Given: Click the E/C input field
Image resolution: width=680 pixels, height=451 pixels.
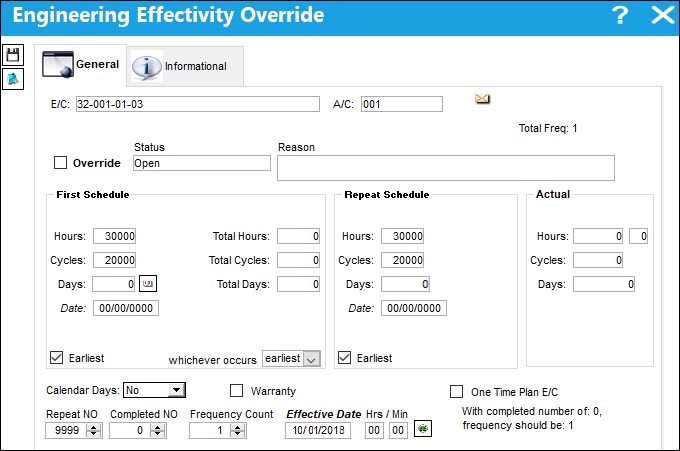Looking at the screenshot, I should pyautogui.click(x=198, y=104).
